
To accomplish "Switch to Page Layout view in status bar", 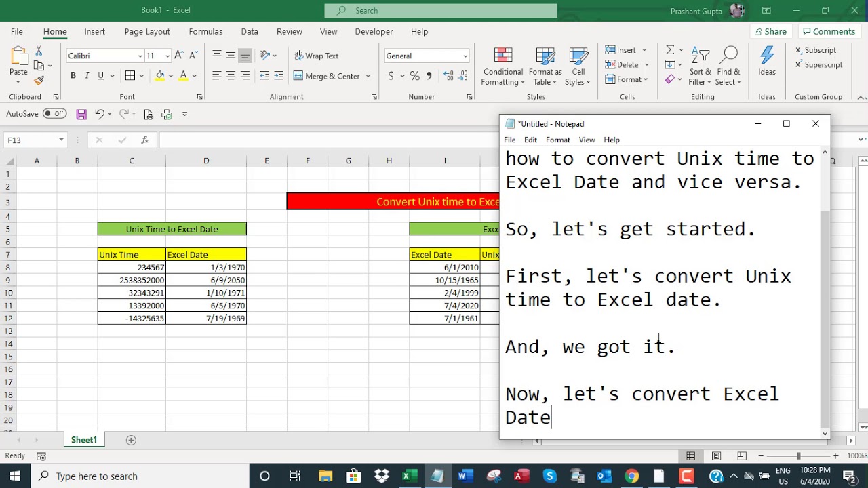I will click(x=716, y=456).
